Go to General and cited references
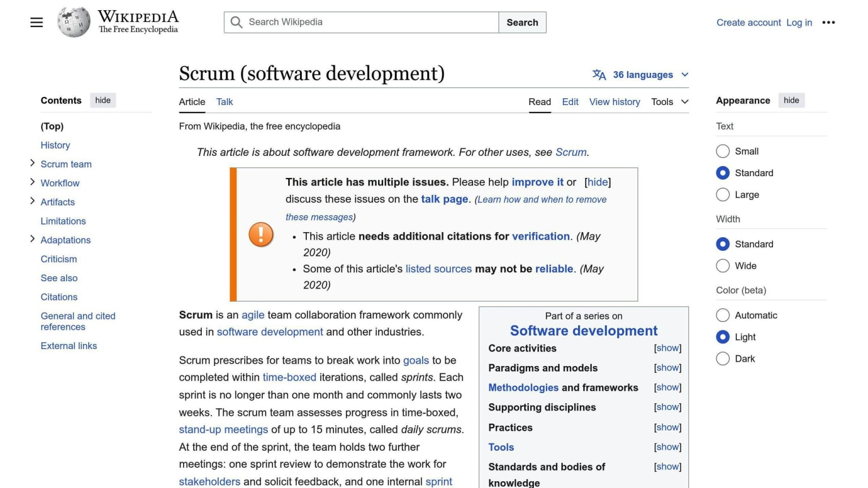The height and width of the screenshot is (488, 868). click(78, 321)
